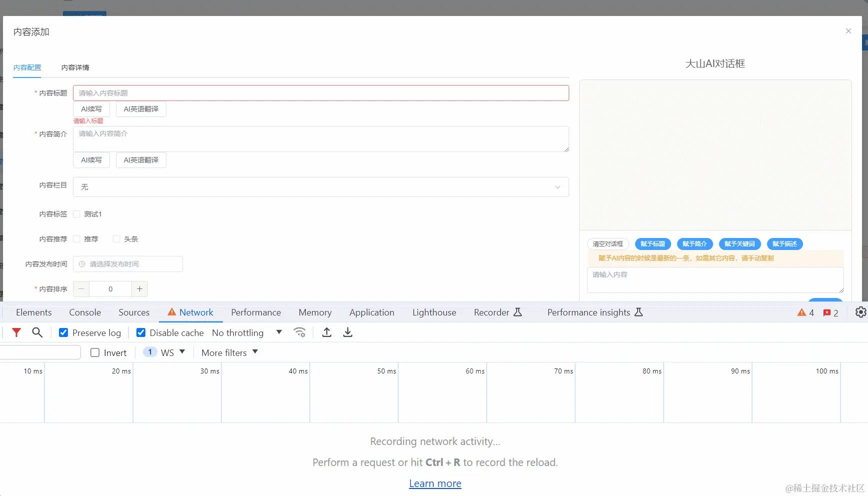Open the warnings count indicator showing 4
This screenshot has width=868, height=496.
(806, 312)
